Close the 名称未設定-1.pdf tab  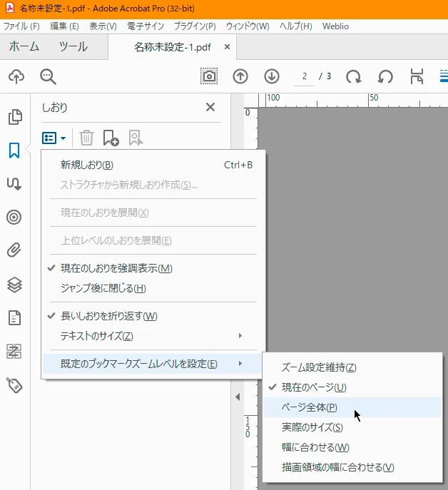(x=228, y=47)
